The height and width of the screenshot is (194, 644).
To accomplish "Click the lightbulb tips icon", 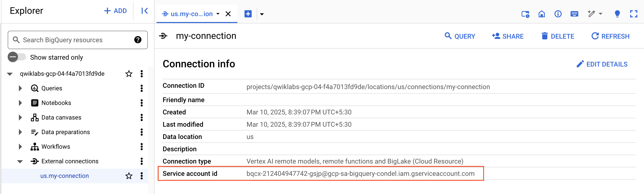I will (x=617, y=14).
